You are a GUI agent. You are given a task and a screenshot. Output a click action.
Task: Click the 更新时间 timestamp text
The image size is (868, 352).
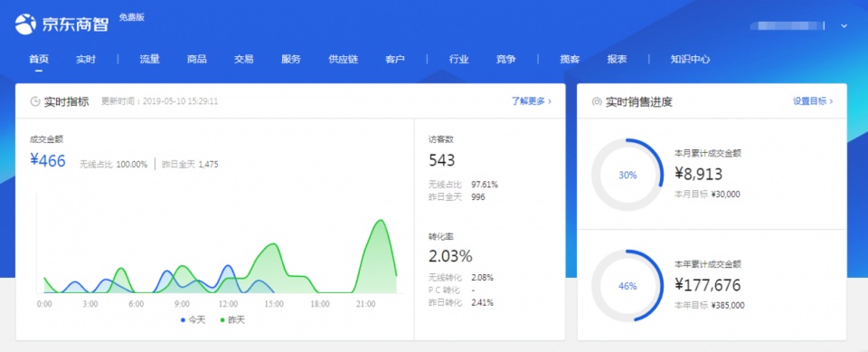point(159,101)
